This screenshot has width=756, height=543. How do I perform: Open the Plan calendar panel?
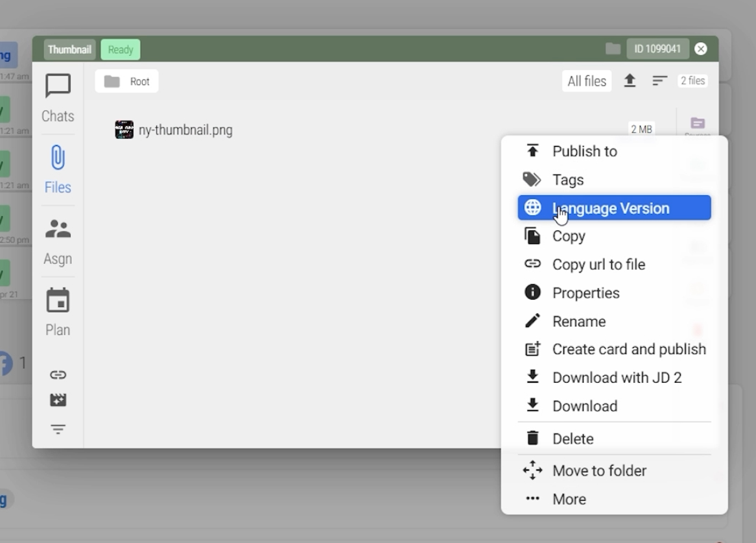pos(58,312)
